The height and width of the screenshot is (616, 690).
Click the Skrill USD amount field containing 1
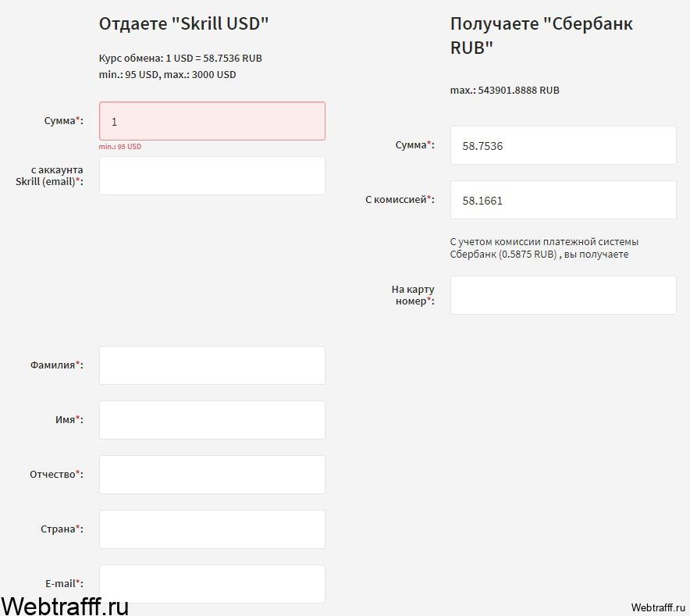[212, 121]
